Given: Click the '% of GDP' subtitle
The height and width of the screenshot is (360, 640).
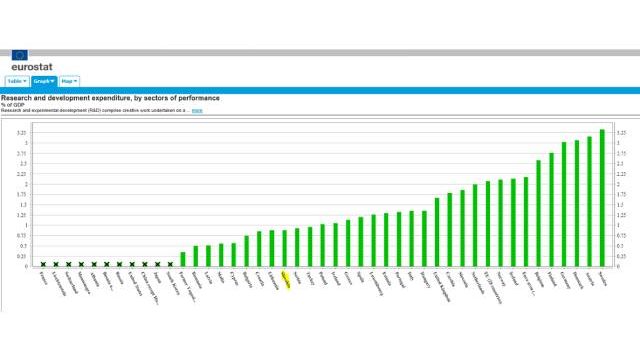Looking at the screenshot, I should 13,105.
